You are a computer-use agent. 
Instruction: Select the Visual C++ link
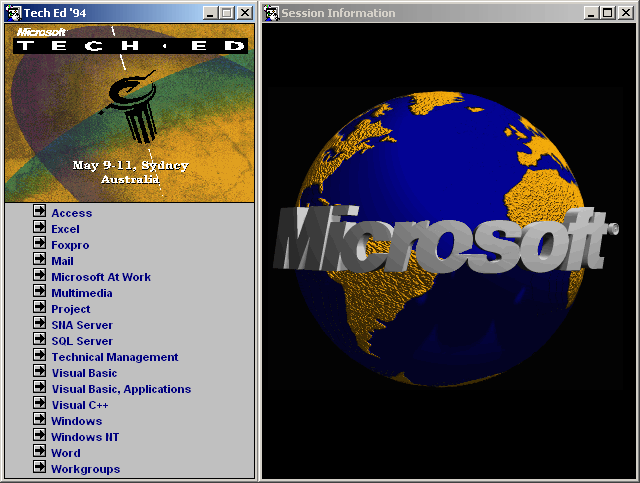80,405
